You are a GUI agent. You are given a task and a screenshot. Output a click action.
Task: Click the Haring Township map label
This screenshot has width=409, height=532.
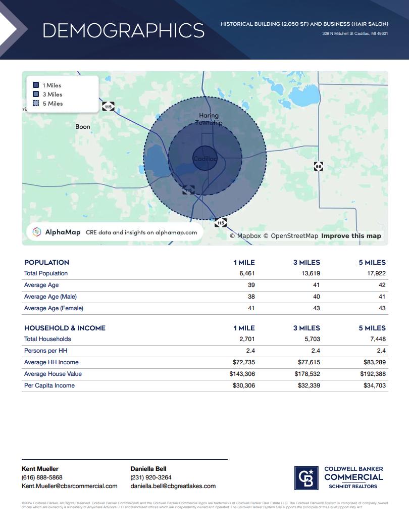pos(209,119)
